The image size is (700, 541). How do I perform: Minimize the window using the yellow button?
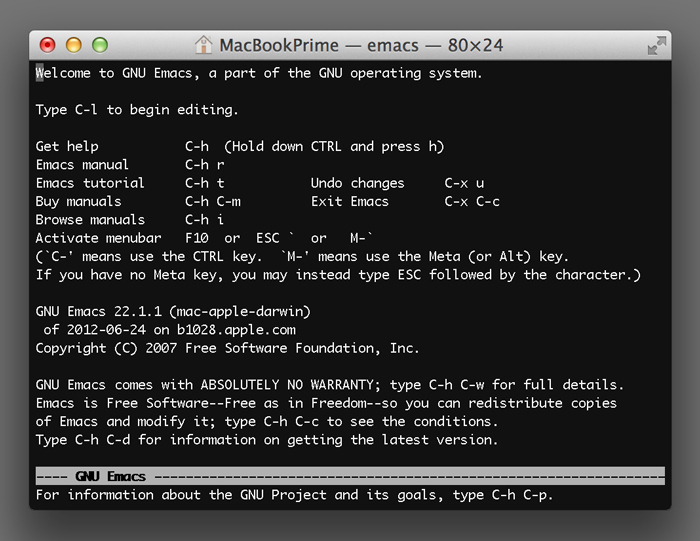click(74, 45)
